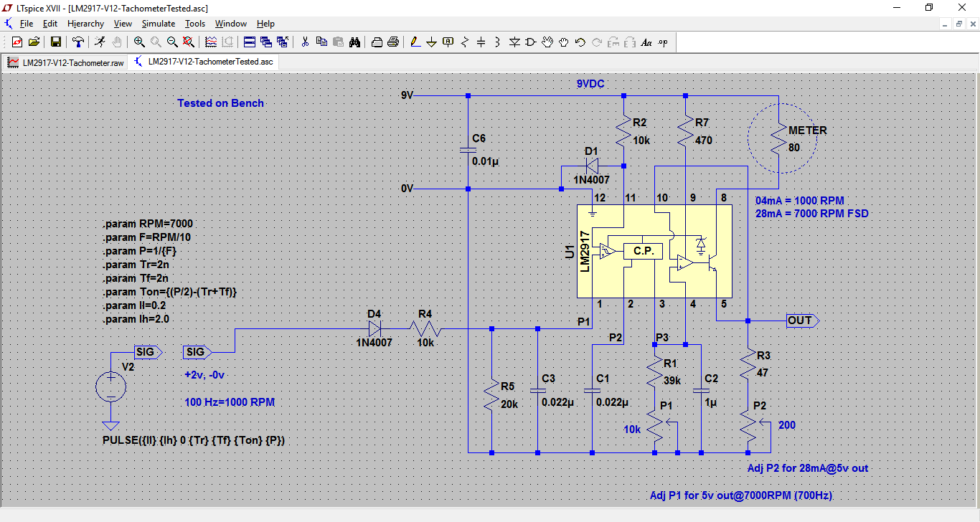Click the OUT net label flag
This screenshot has height=522, width=980.
(x=802, y=320)
